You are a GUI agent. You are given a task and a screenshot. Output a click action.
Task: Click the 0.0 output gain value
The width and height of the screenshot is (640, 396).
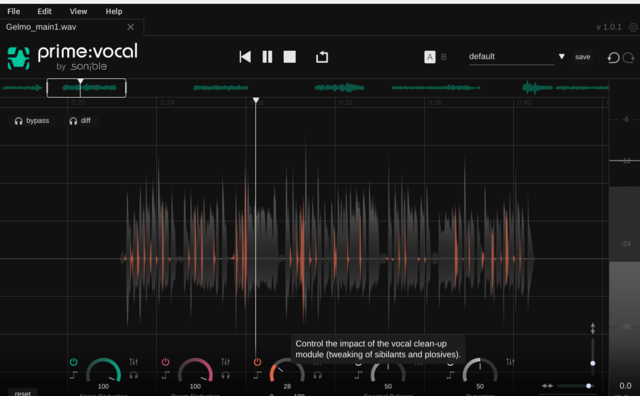[x=625, y=386]
